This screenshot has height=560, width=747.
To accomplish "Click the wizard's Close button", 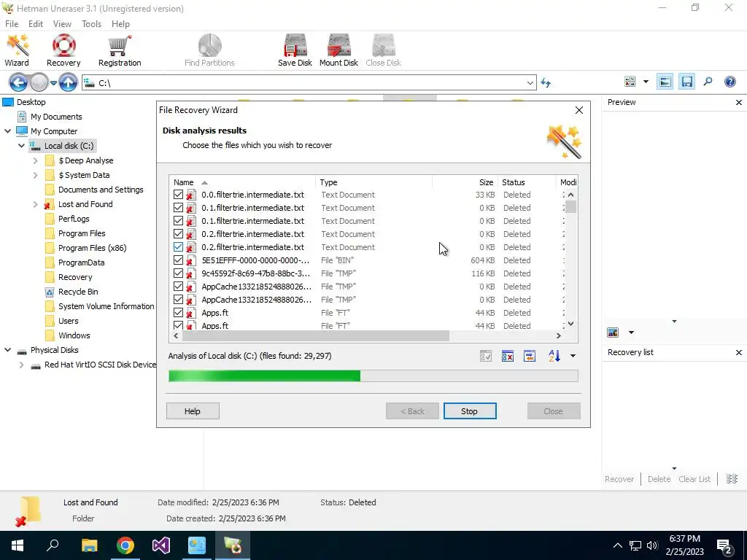I will coord(554,411).
